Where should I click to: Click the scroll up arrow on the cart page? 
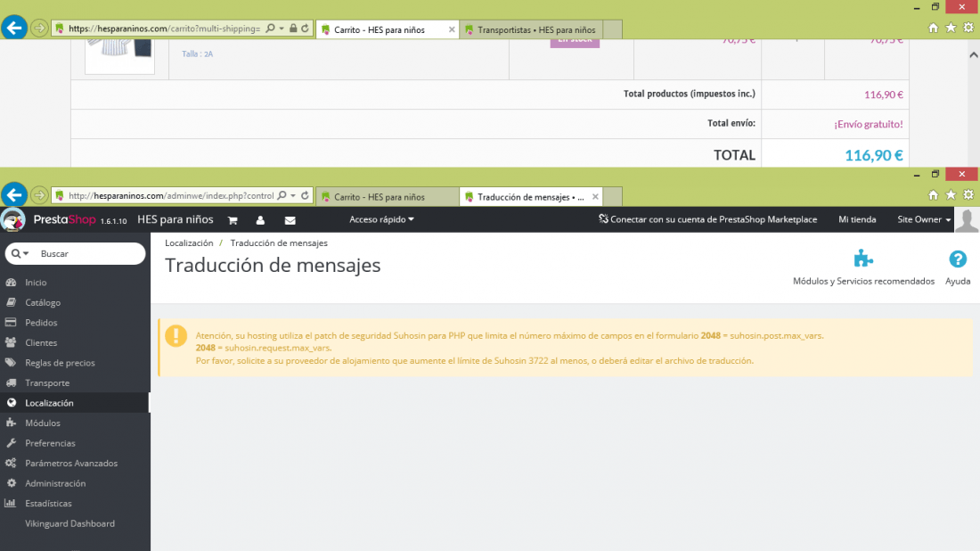(x=973, y=55)
